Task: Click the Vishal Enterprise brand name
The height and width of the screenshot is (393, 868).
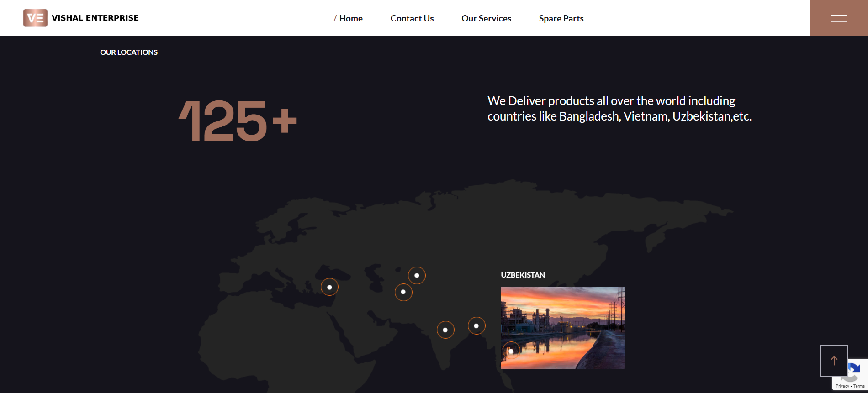Action: tap(95, 18)
